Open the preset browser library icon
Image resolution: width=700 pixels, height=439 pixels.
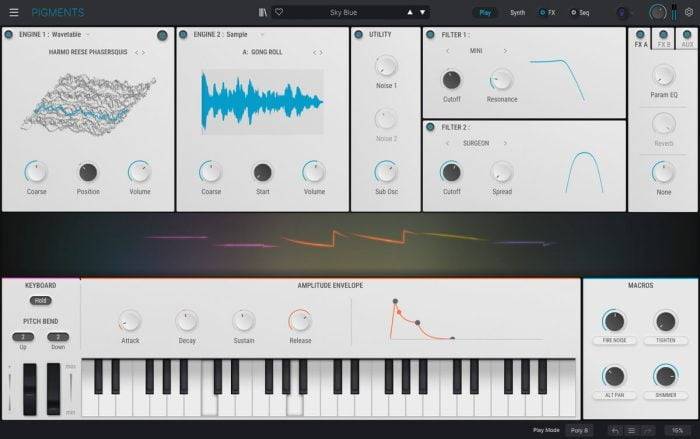(262, 13)
